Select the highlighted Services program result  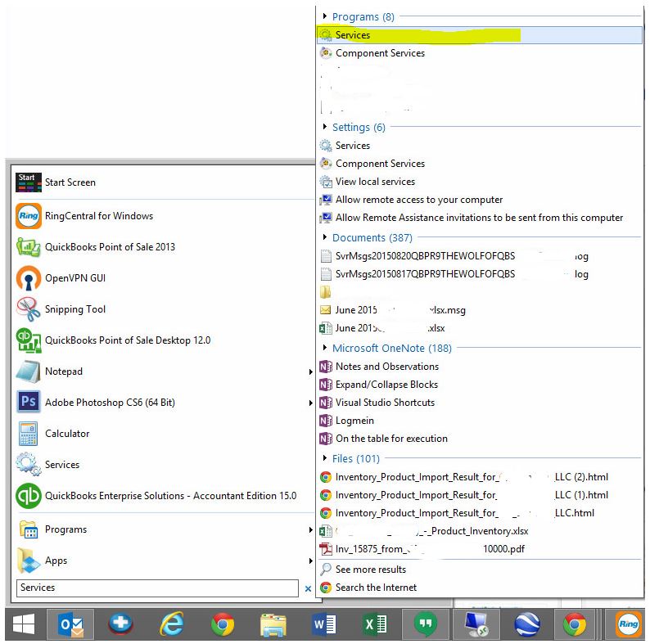click(x=480, y=35)
